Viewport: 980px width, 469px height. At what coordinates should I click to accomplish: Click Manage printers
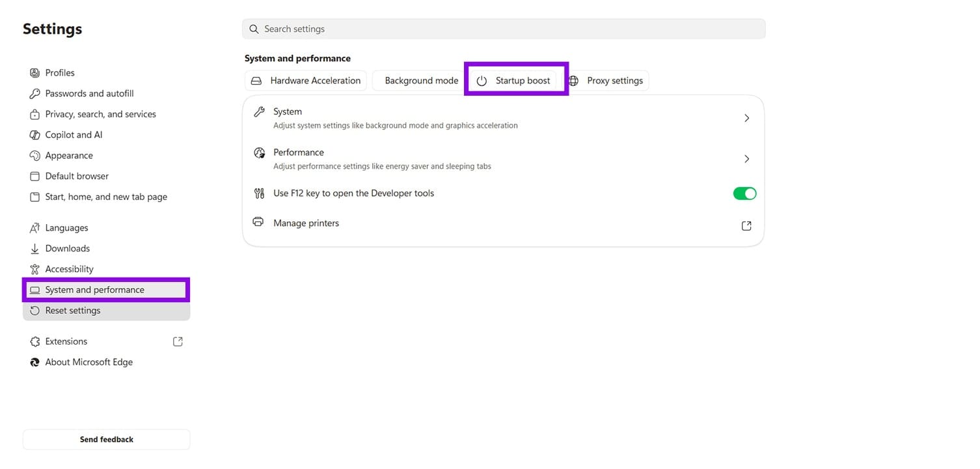point(503,223)
